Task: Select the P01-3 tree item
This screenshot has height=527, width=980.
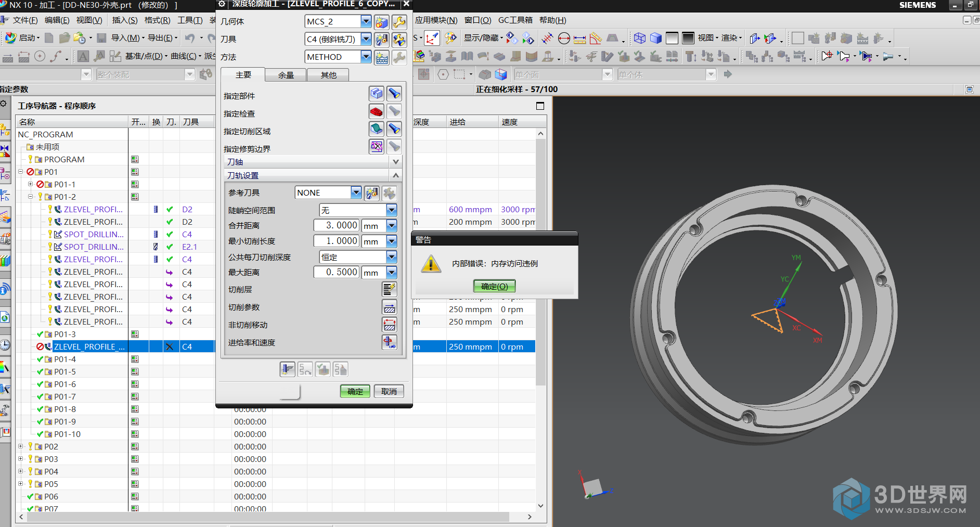Action: [65, 334]
